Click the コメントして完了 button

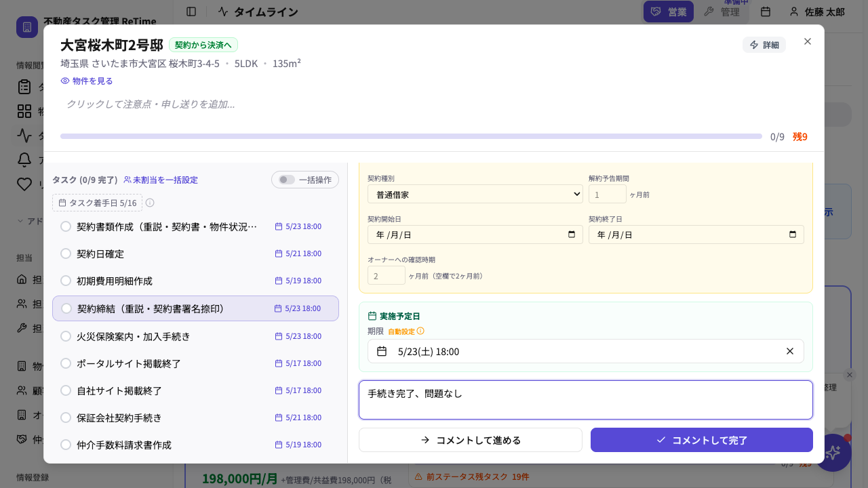(x=702, y=440)
